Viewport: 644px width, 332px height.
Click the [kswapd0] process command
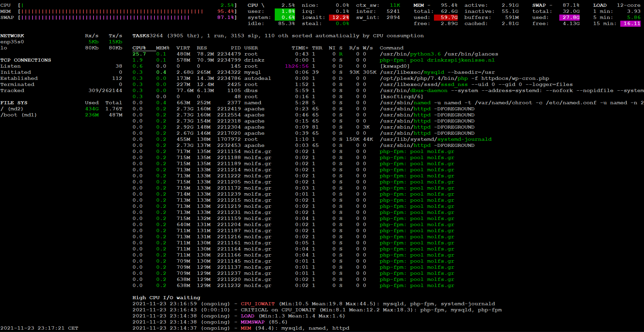pyautogui.click(x=395, y=66)
